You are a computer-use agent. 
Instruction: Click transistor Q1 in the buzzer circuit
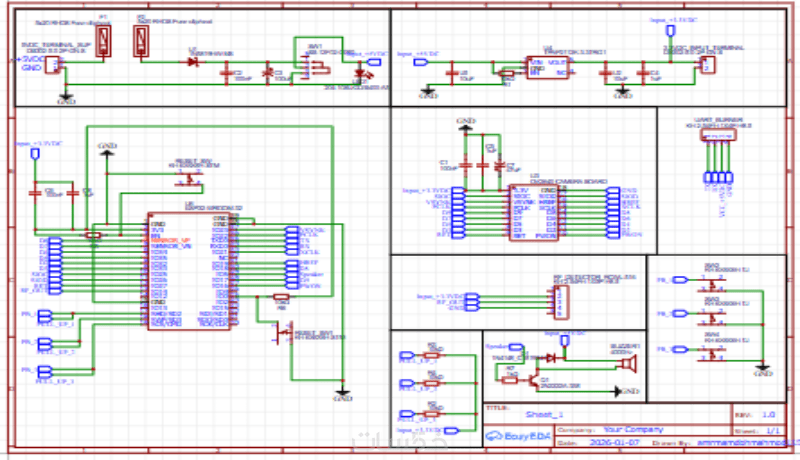pyautogui.click(x=534, y=380)
